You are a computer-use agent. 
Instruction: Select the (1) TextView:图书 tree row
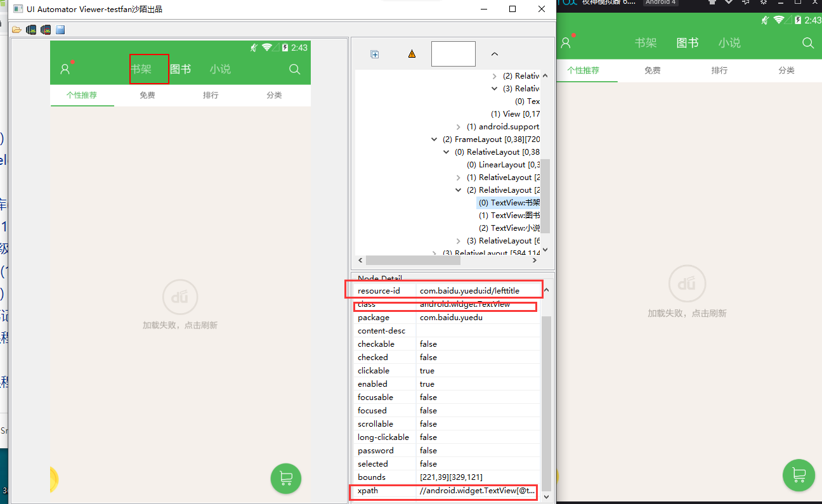pos(509,216)
